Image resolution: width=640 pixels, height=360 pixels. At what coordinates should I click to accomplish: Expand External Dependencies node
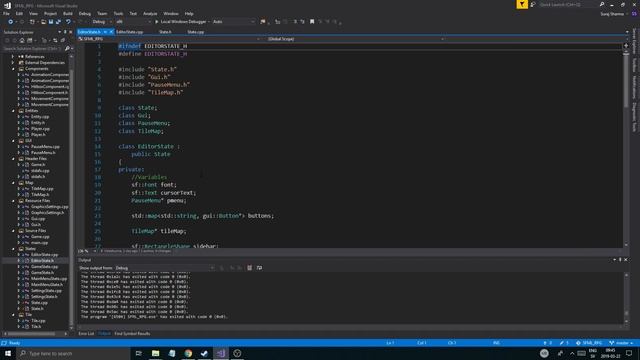(x=13, y=63)
